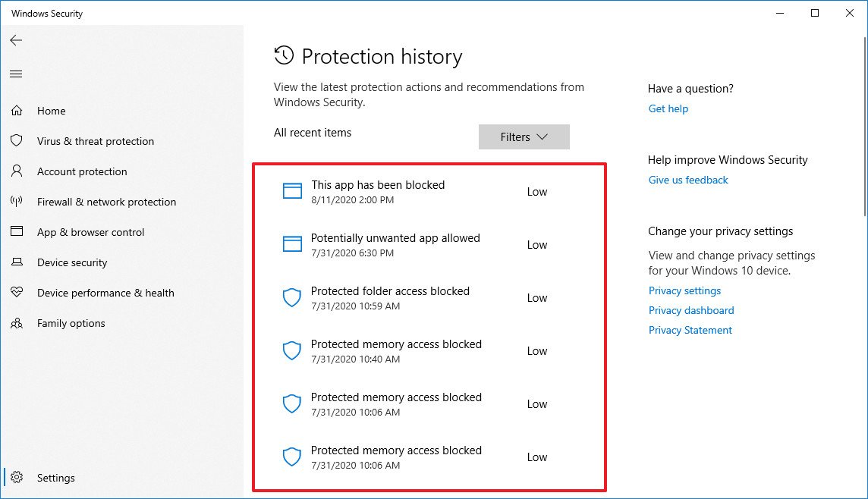The image size is (868, 499).
Task: Click the Account protection person icon
Action: click(17, 171)
